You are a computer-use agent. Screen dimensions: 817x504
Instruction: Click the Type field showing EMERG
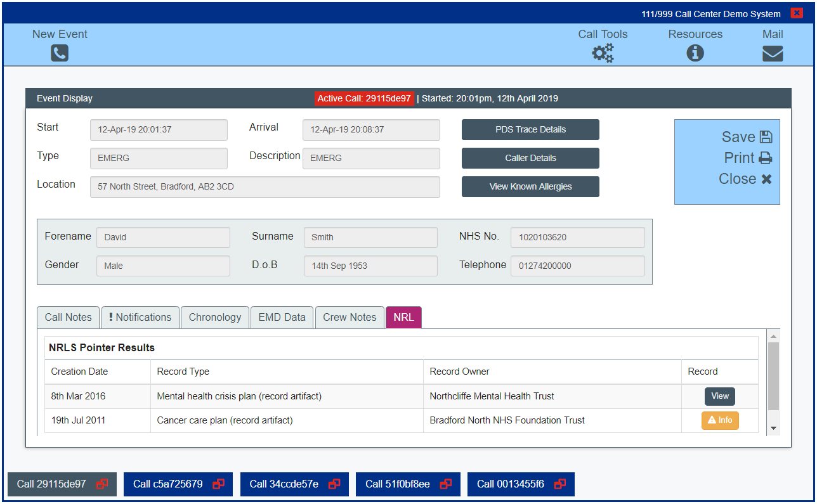click(x=159, y=158)
